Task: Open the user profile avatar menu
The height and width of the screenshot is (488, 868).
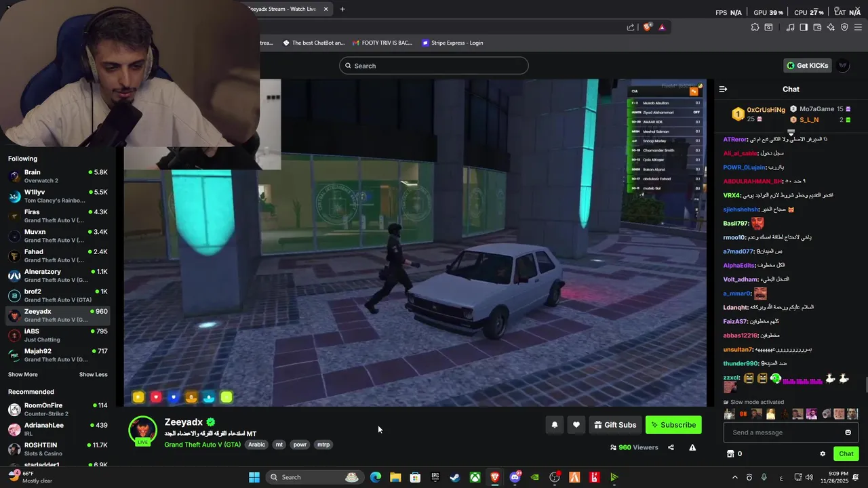Action: tap(843, 66)
